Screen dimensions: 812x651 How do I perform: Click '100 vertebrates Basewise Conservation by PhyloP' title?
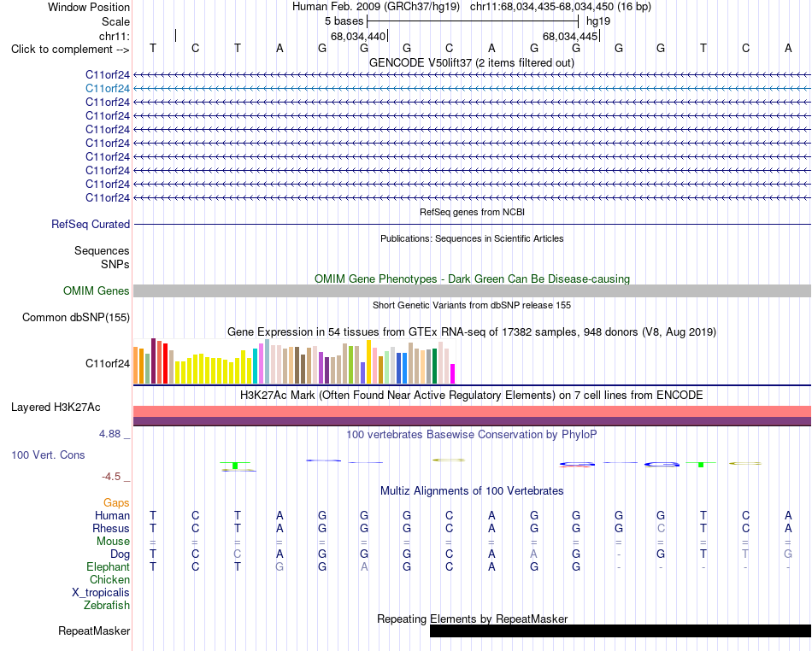coord(472,434)
